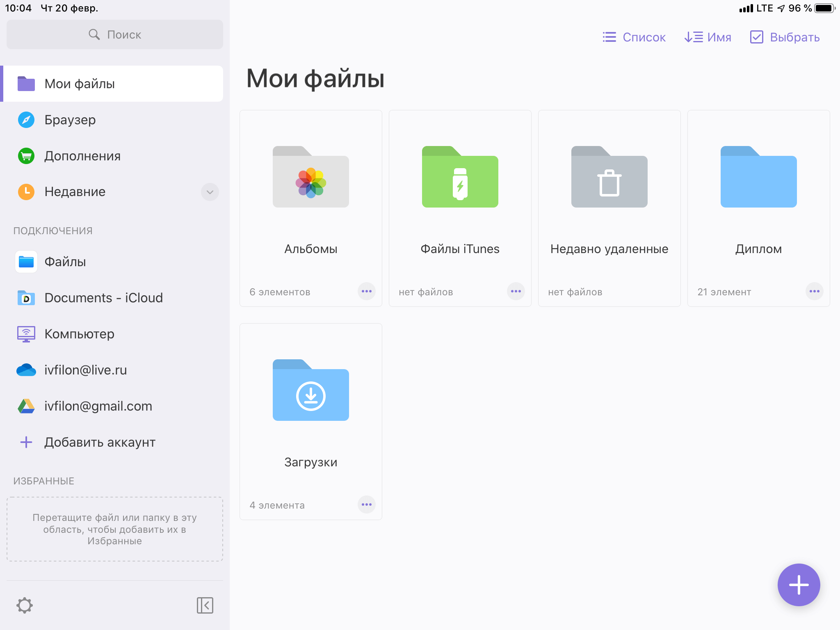Click the Браузер compass icon
This screenshot has width=840, height=630.
click(26, 120)
